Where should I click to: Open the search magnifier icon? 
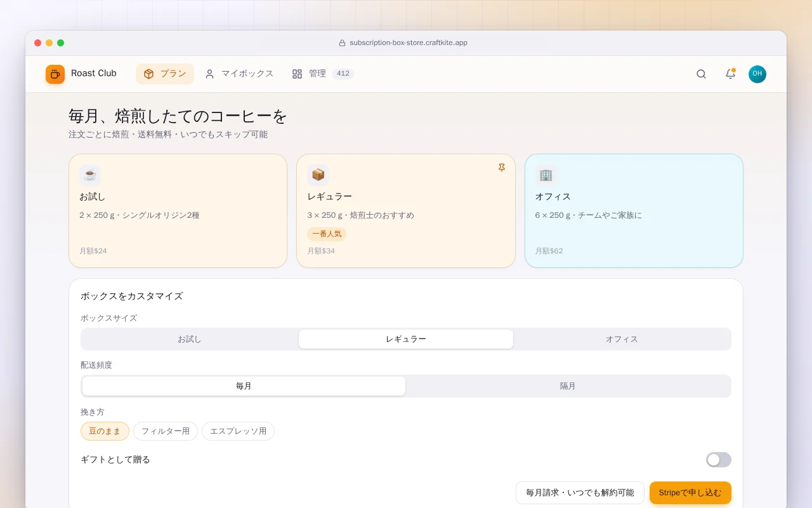click(701, 74)
